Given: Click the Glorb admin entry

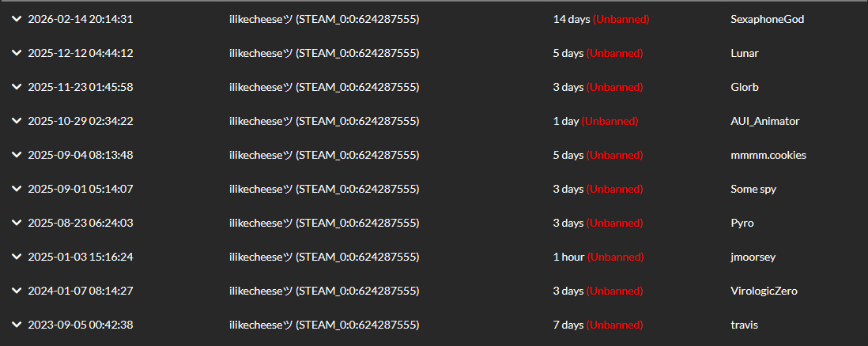Looking at the screenshot, I should [x=745, y=87].
